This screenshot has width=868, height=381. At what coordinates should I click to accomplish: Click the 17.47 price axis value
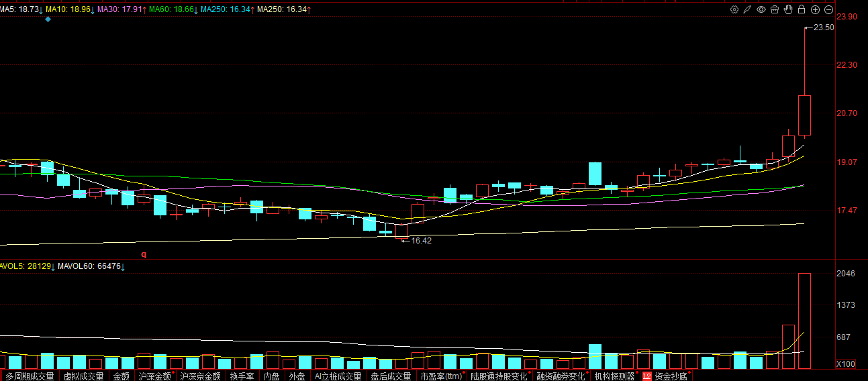[849, 211]
